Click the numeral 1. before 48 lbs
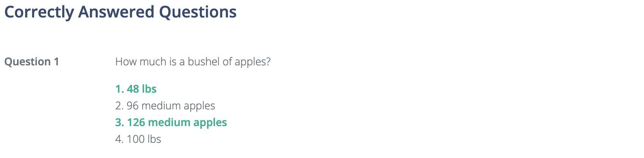Viewport: 644px width, 158px height. pyautogui.click(x=119, y=89)
